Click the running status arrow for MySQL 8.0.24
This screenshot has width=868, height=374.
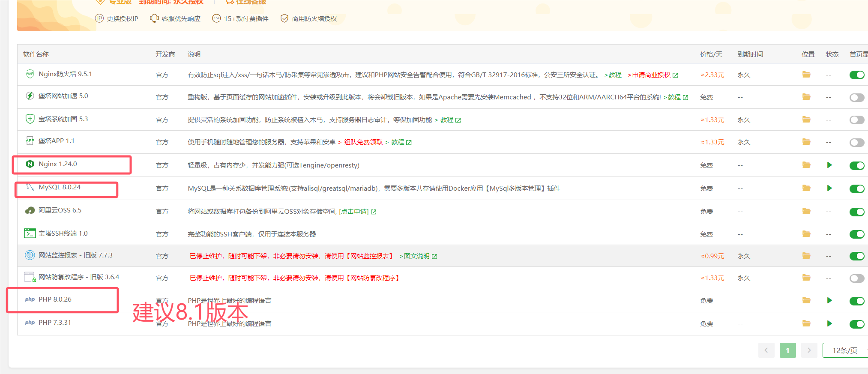829,188
